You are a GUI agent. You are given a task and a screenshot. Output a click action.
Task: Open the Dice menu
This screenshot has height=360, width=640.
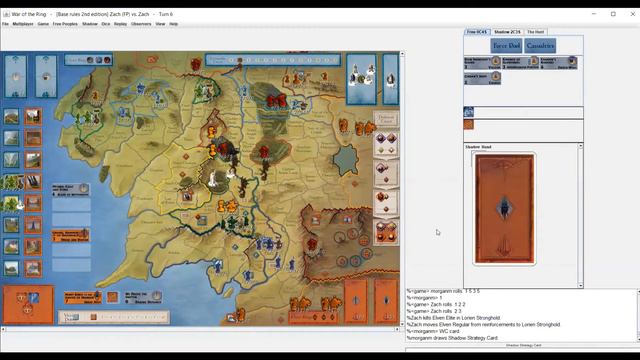106,24
